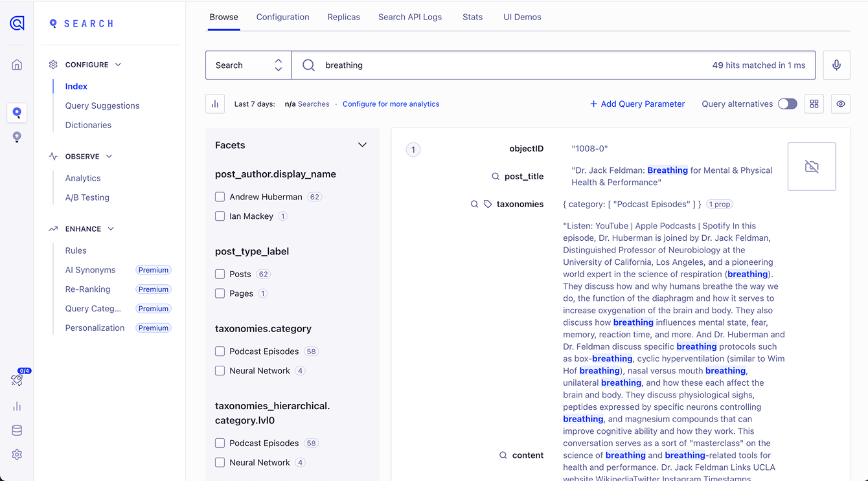868x481 pixels.
Task: Open the bar chart icon in sidebar
Action: click(17, 407)
